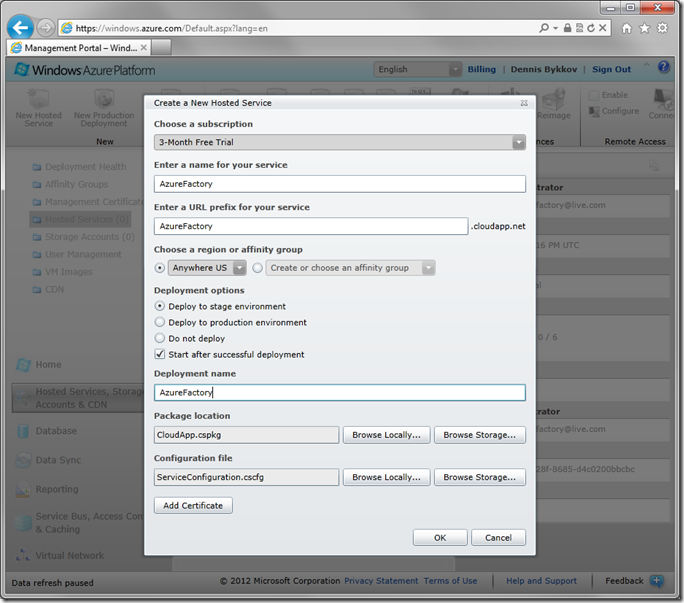
Task: Open the Reporting navigation icon
Action: (23, 490)
